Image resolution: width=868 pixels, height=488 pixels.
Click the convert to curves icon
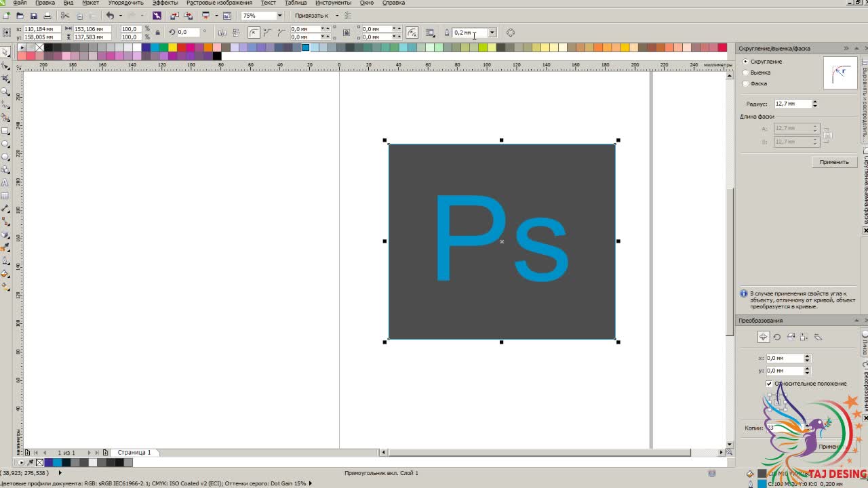pos(511,33)
